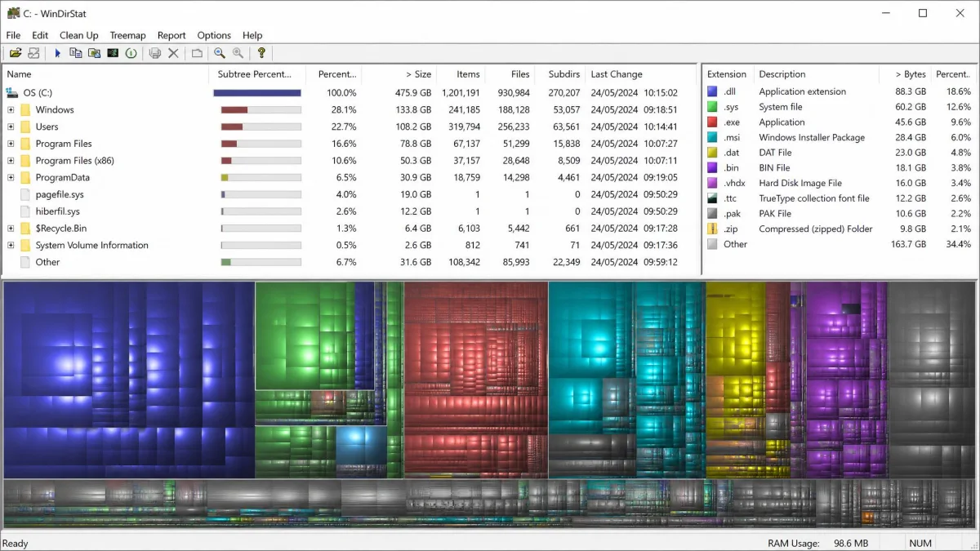Image resolution: width=980 pixels, height=551 pixels.
Task: Click the Open folder toolbar icon
Action: click(x=16, y=53)
